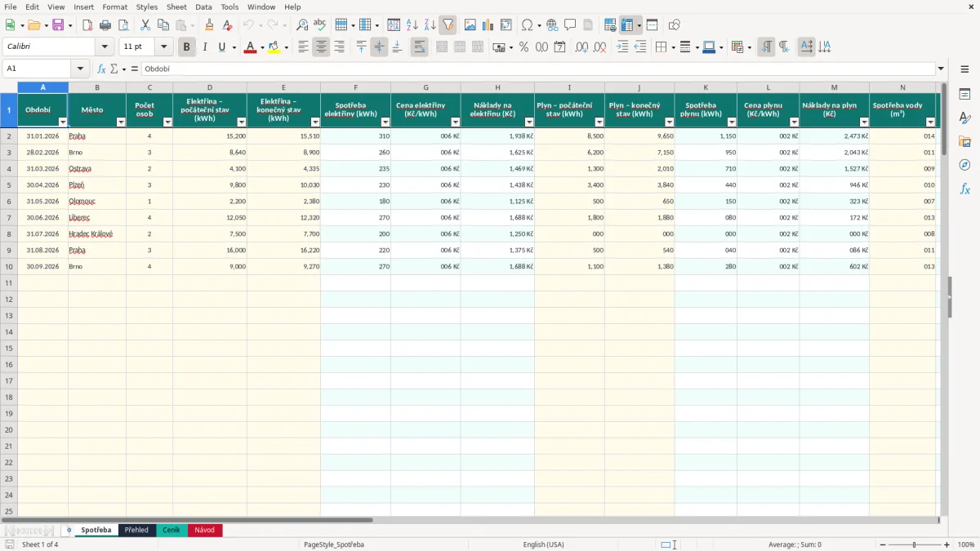Viewport: 980px width, 551px height.
Task: Toggle Italic formatting
Action: point(205,47)
